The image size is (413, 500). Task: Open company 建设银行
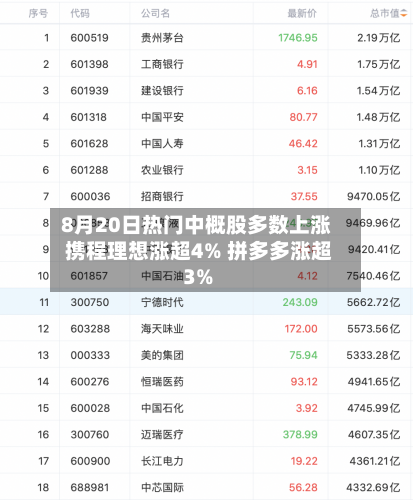pos(162,91)
